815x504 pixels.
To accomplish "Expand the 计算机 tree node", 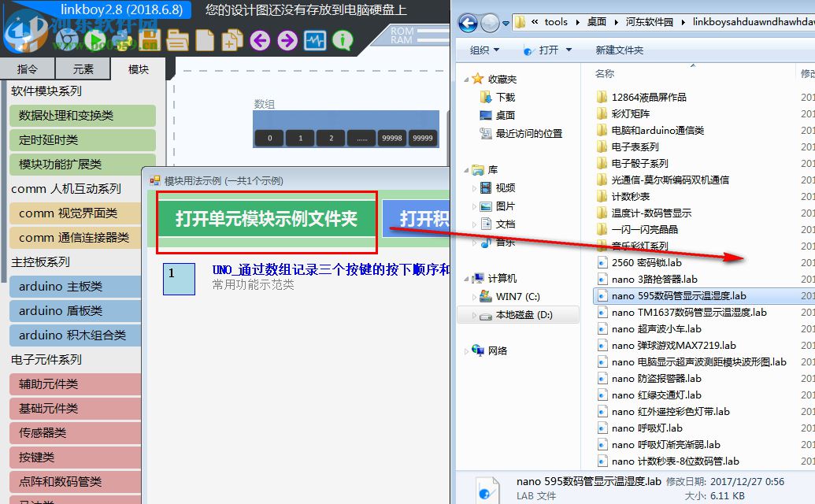I will click(466, 277).
